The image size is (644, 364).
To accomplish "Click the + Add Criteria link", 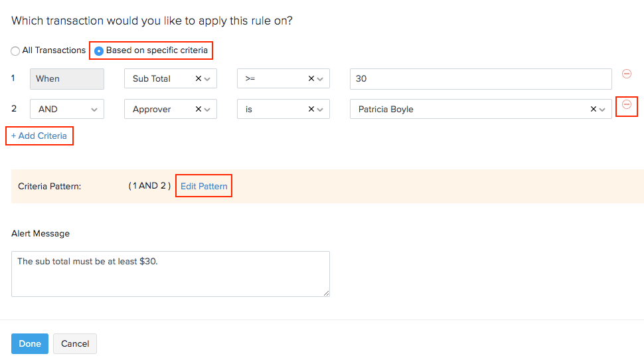I will click(39, 136).
